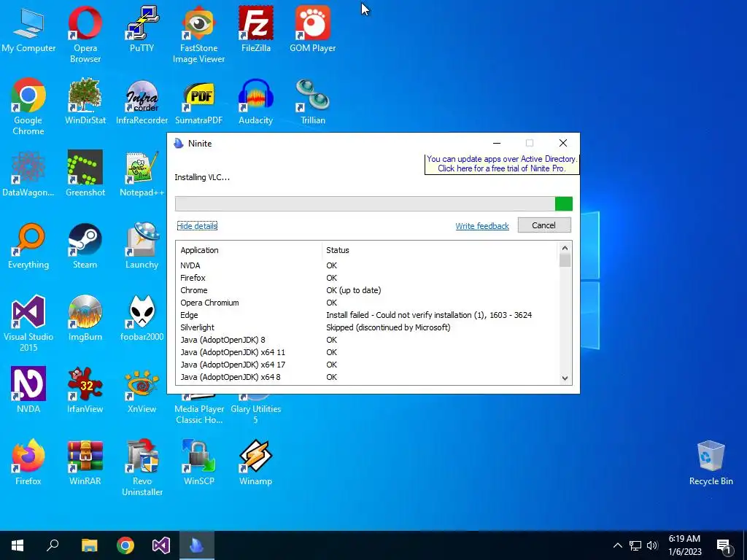747x560 pixels.
Task: Launch Chrome from the taskbar
Action: (x=125, y=545)
